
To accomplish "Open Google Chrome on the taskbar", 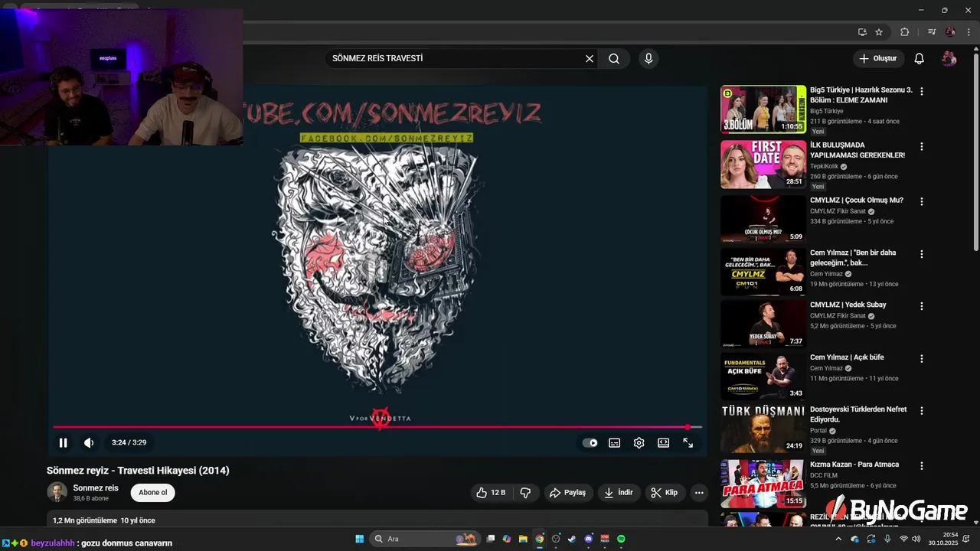I will coord(540,539).
